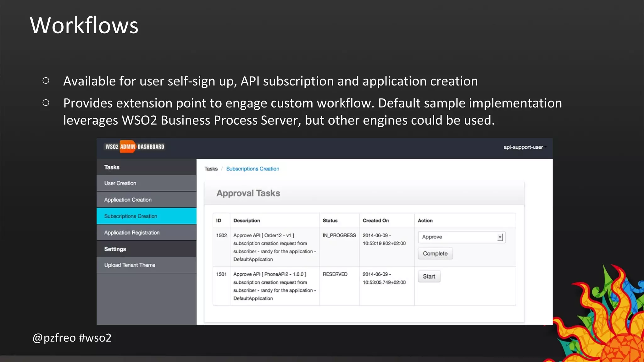This screenshot has height=362, width=644.
Task: Click Start button for task 1501
Action: point(429,277)
